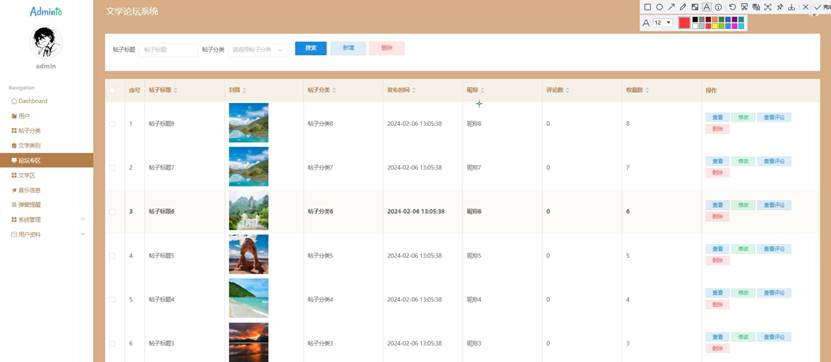Click the blue 搜索 search button
The width and height of the screenshot is (831, 362).
pyautogui.click(x=311, y=48)
